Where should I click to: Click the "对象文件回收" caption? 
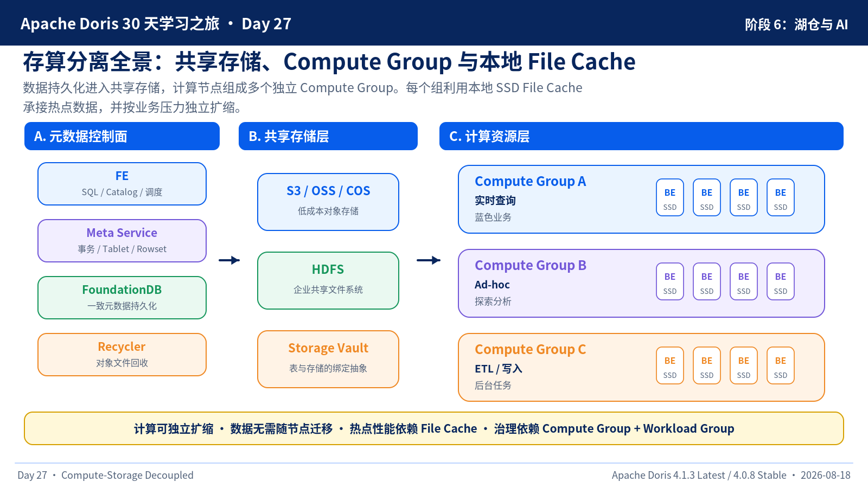[x=122, y=363]
